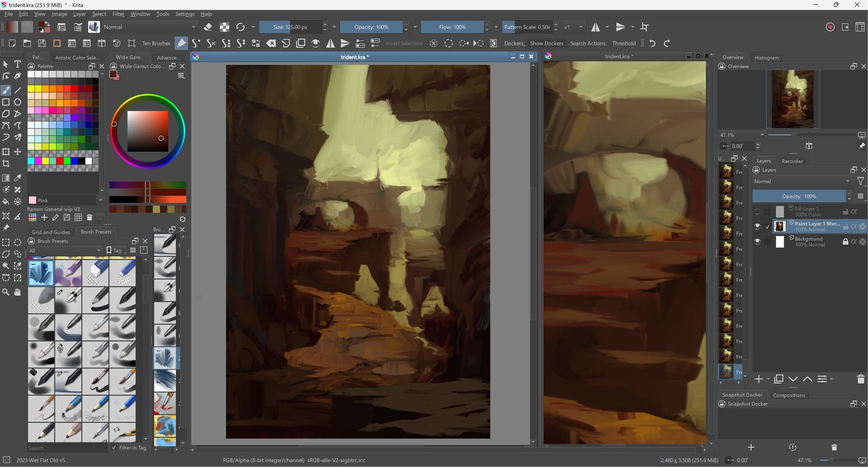
Task: Click the layer Opacity slider
Action: [799, 196]
